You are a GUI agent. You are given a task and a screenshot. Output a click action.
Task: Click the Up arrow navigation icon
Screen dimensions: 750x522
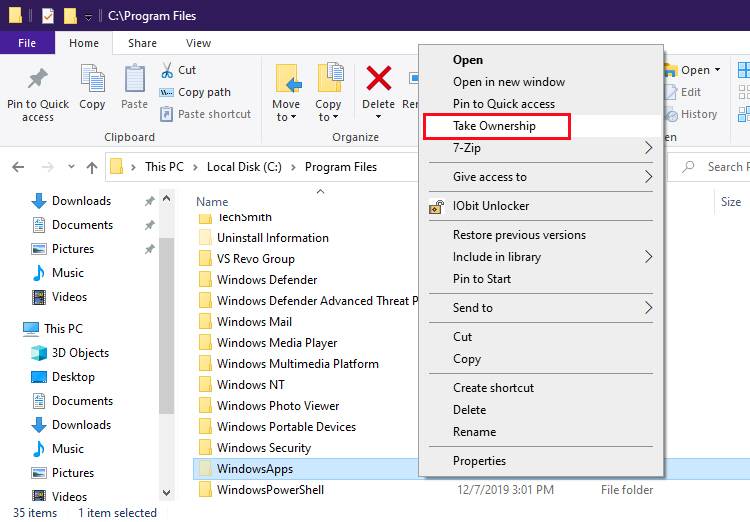tap(92, 167)
